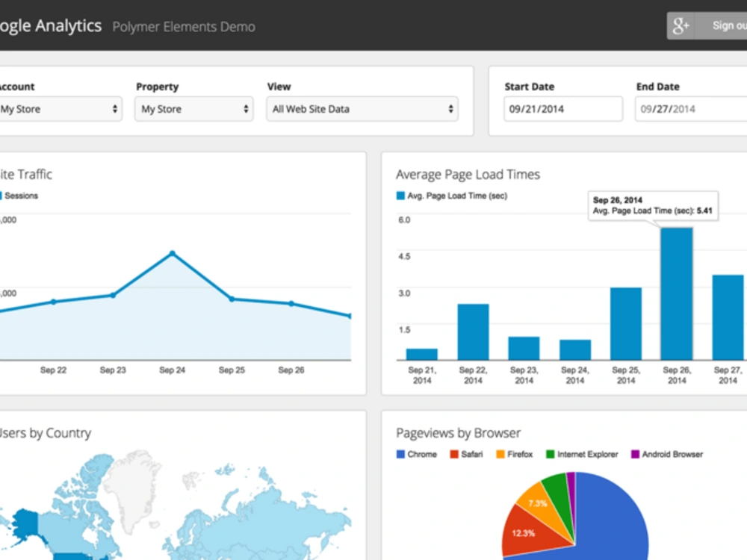The height and width of the screenshot is (560, 747).
Task: Click the Chrome legend color swatch
Action: click(x=400, y=454)
